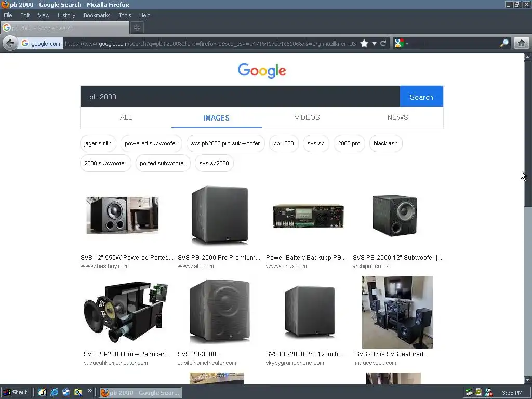The width and height of the screenshot is (532, 399).
Task: Open the Start menu
Action: point(15,393)
